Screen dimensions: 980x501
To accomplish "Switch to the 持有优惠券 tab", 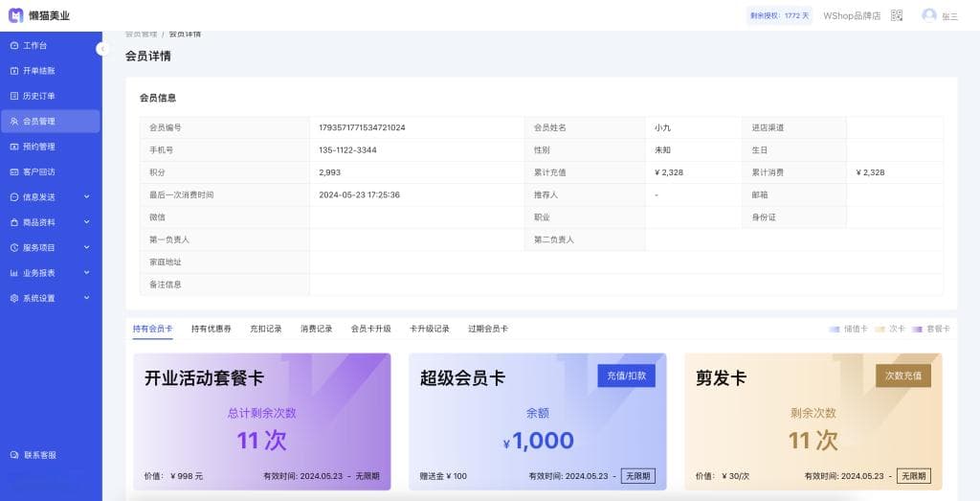I will point(212,329).
